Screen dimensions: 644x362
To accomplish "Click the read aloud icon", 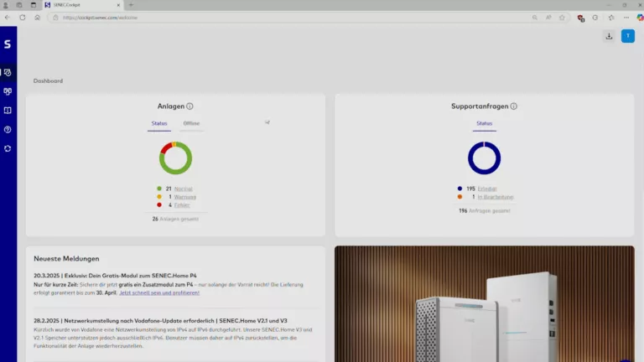I will (x=548, y=18).
